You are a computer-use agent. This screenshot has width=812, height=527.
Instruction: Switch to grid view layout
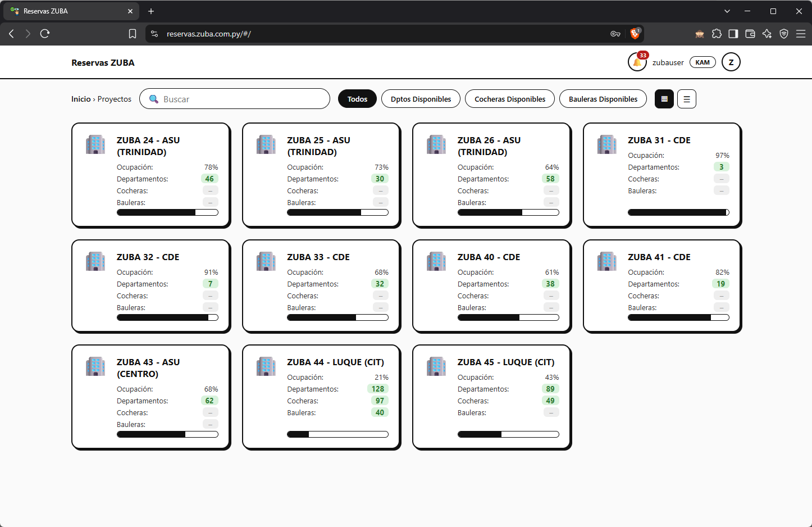point(664,99)
